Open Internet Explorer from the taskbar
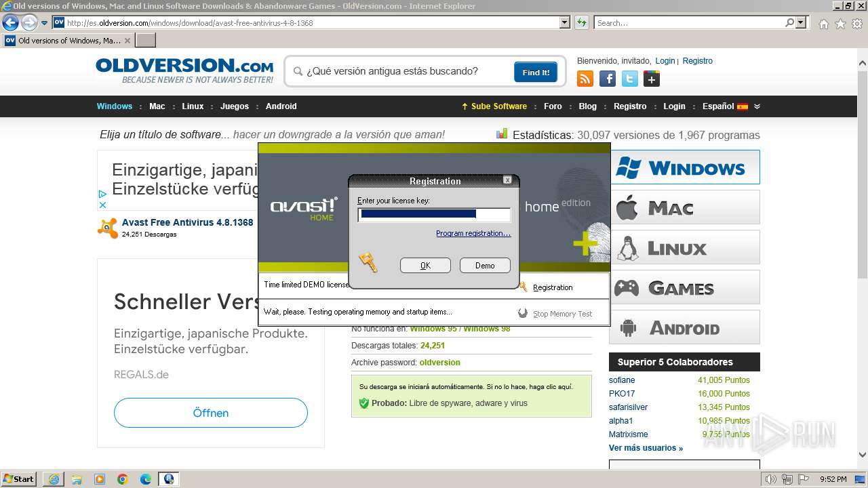Image resolution: width=868 pixels, height=488 pixels. coord(54,479)
